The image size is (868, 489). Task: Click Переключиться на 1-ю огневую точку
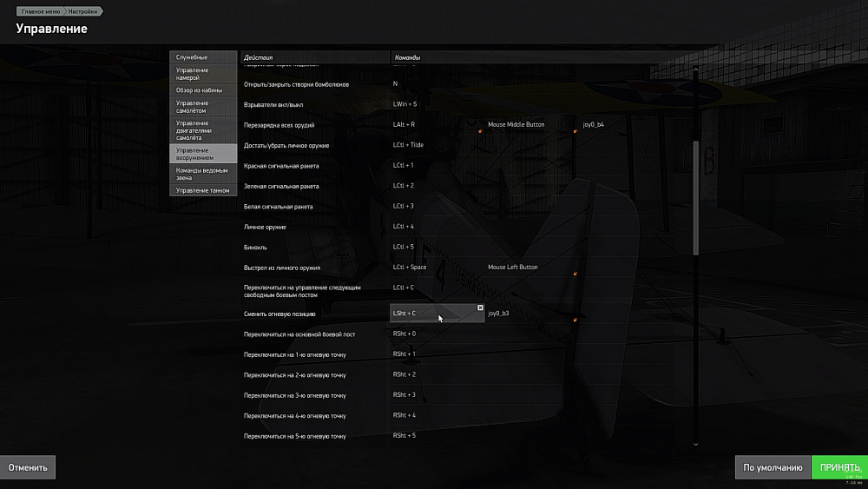pyautogui.click(x=294, y=355)
